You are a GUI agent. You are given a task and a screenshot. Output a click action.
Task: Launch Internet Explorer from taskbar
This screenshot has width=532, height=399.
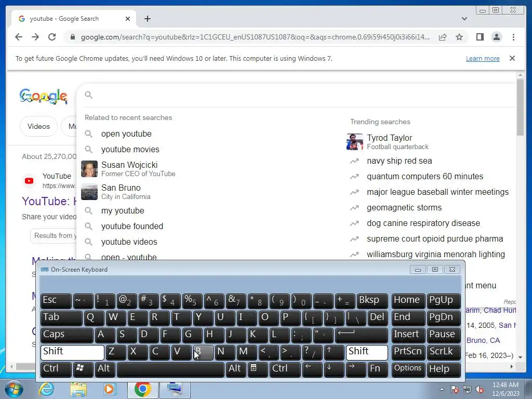tap(46, 390)
